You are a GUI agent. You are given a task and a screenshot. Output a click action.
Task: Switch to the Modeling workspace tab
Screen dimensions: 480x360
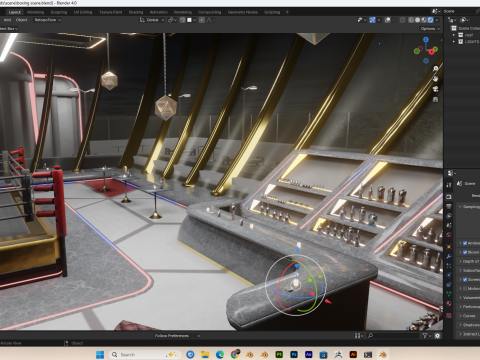point(35,12)
